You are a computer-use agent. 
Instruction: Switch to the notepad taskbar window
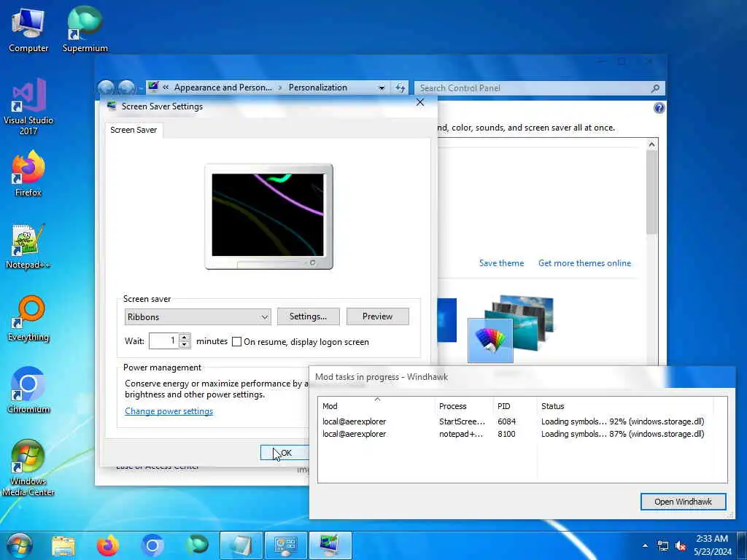(241, 545)
